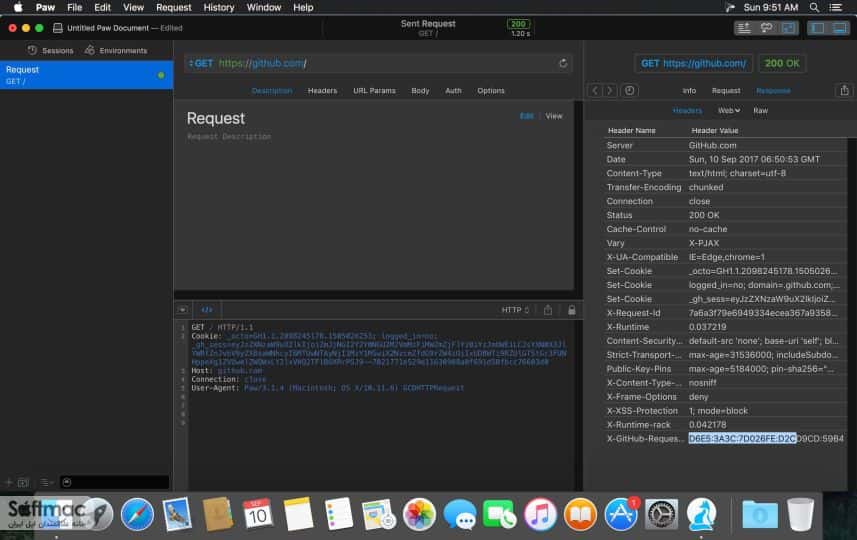Open Photos app from the dock

click(x=419, y=514)
